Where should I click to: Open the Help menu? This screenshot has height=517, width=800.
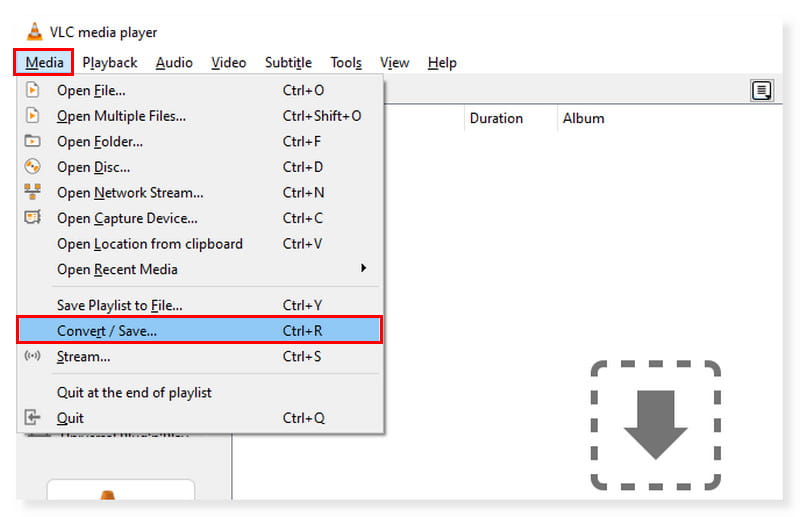pos(442,62)
